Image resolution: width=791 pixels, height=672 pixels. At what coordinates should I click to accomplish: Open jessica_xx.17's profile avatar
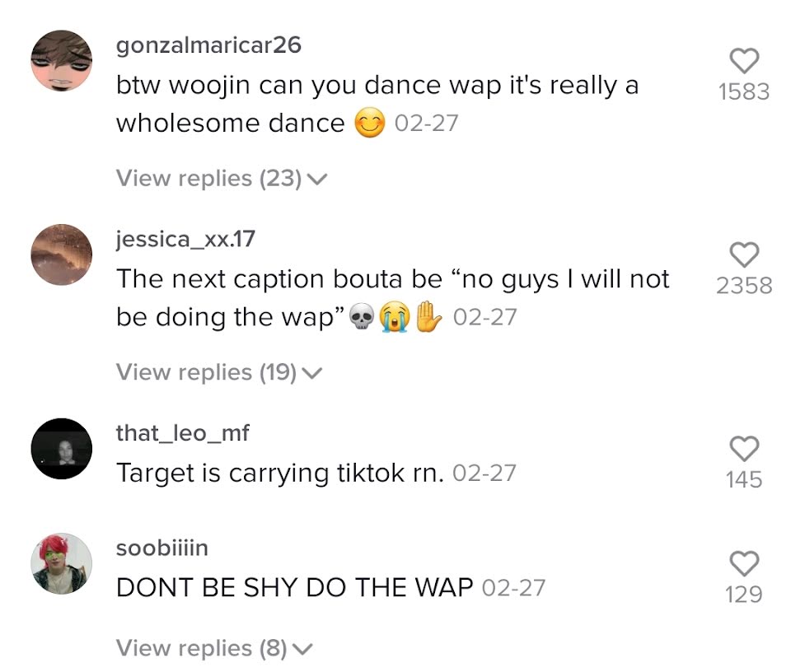coord(62,254)
